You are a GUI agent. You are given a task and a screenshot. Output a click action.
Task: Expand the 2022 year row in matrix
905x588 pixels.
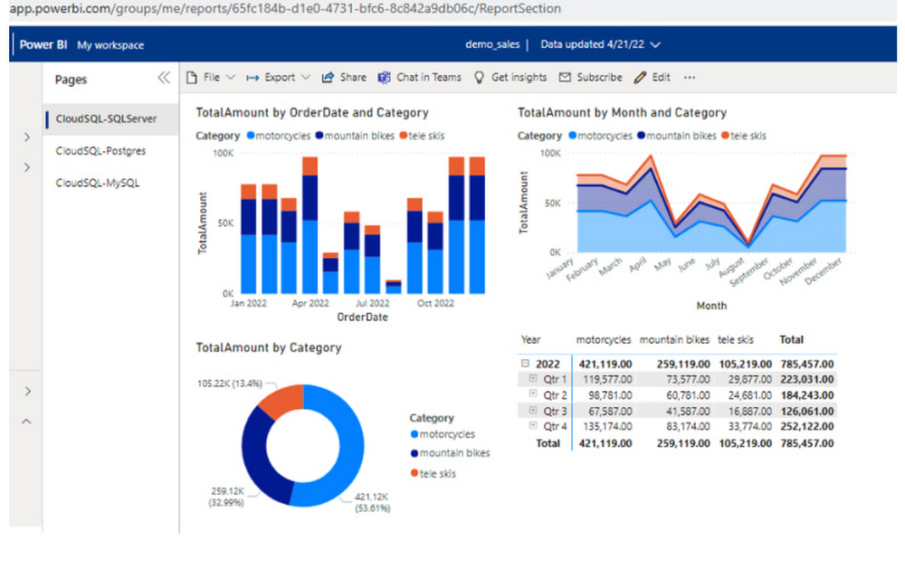click(524, 363)
